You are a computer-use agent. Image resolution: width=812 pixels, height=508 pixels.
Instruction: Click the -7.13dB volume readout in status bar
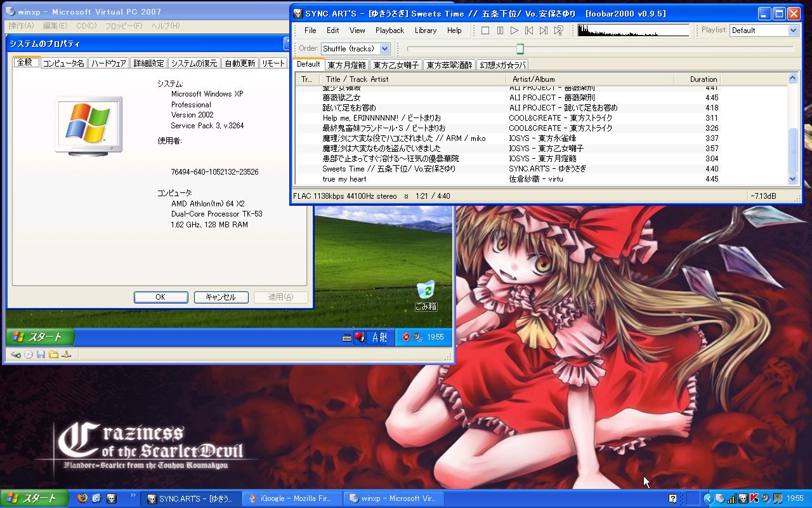coord(763,196)
